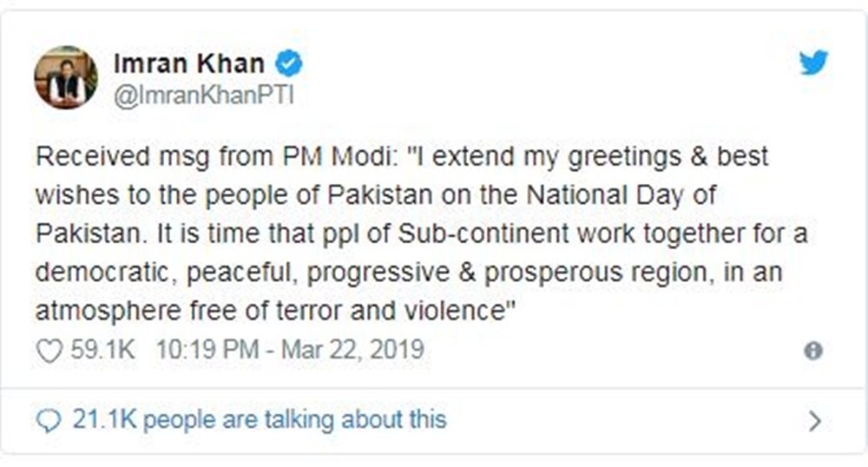
Task: Open Imran Khan's profile picture
Action: (x=65, y=77)
